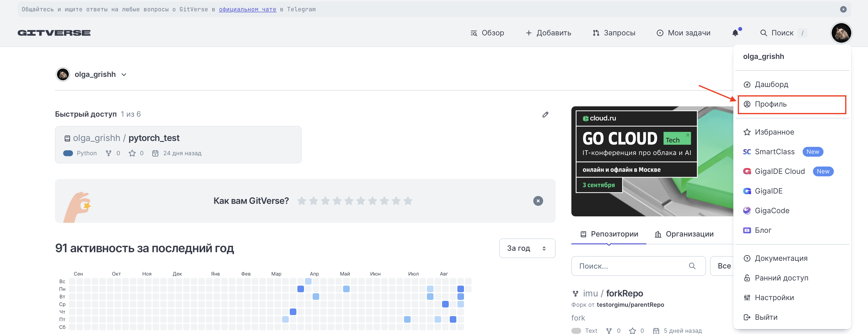Click Выйти to log out

pos(792,317)
